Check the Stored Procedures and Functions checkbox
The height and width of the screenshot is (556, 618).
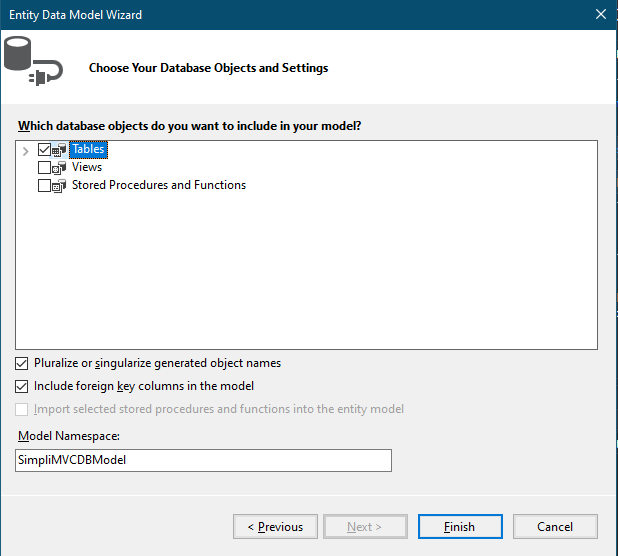[44, 186]
